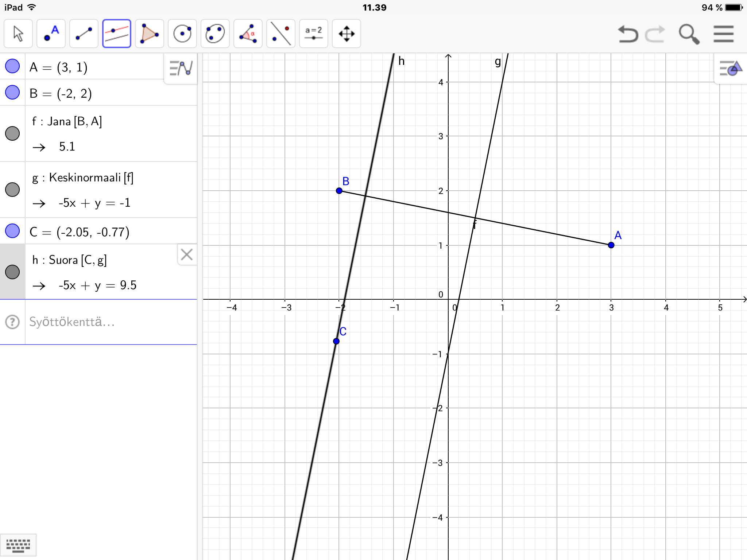Select the Polygon tool
The image size is (747, 560).
coord(150,34)
